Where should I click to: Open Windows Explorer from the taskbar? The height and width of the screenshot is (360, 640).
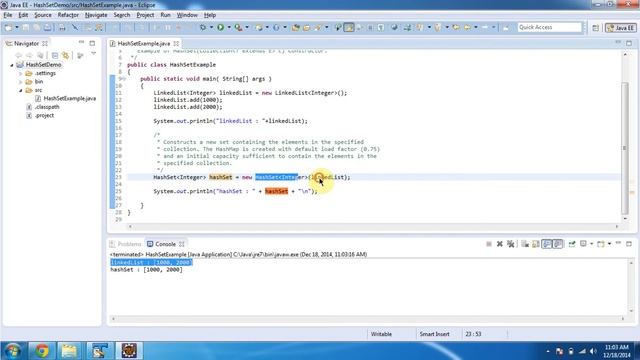pyautogui.click(x=69, y=351)
